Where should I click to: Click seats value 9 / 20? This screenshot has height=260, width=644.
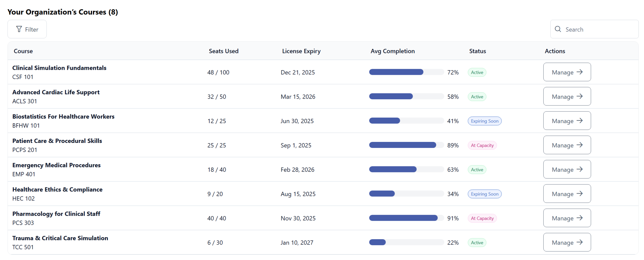coord(215,194)
